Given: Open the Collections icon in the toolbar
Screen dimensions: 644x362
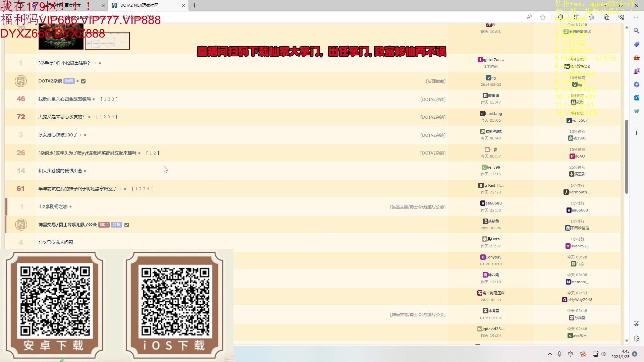Looking at the screenshot, I should point(606,17).
